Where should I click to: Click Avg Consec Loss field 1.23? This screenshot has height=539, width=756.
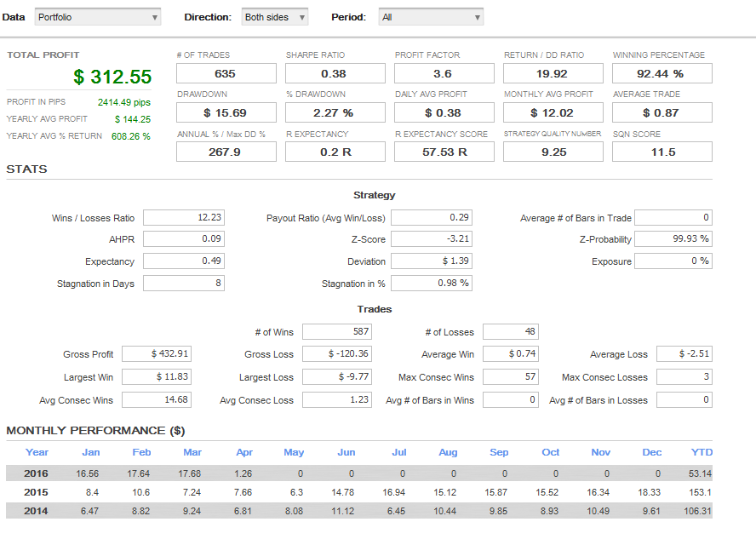click(x=337, y=399)
